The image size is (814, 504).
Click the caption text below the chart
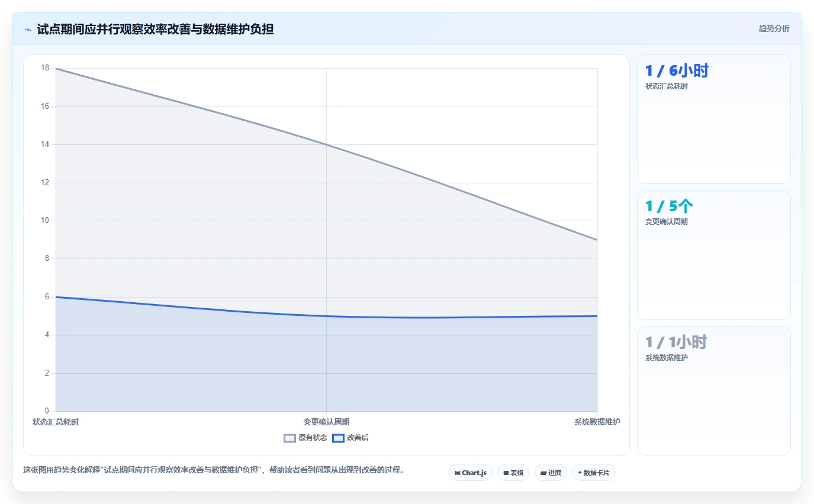(214, 470)
